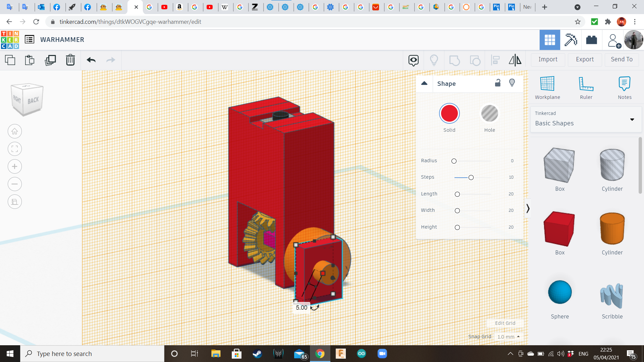Open the Basic Shapes dropdown
Image resolution: width=644 pixels, height=362 pixels.
586,119
